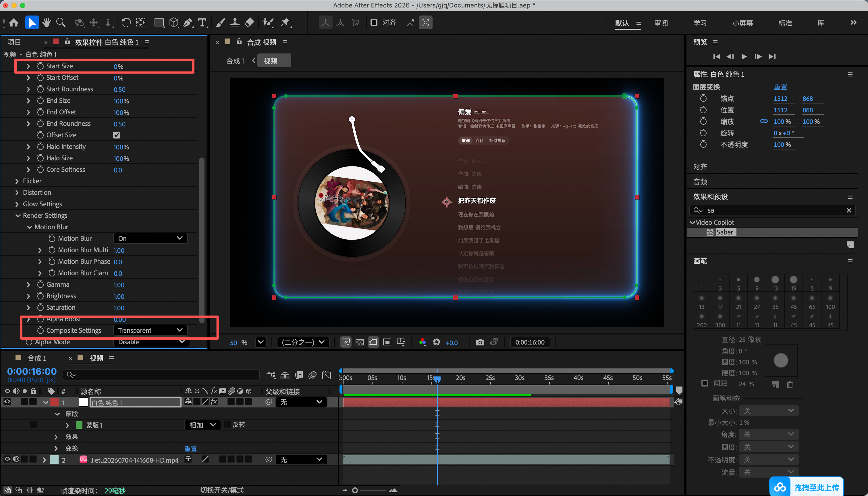Open the Motion Blur On dropdown
This screenshot has width=868, height=496.
(150, 238)
